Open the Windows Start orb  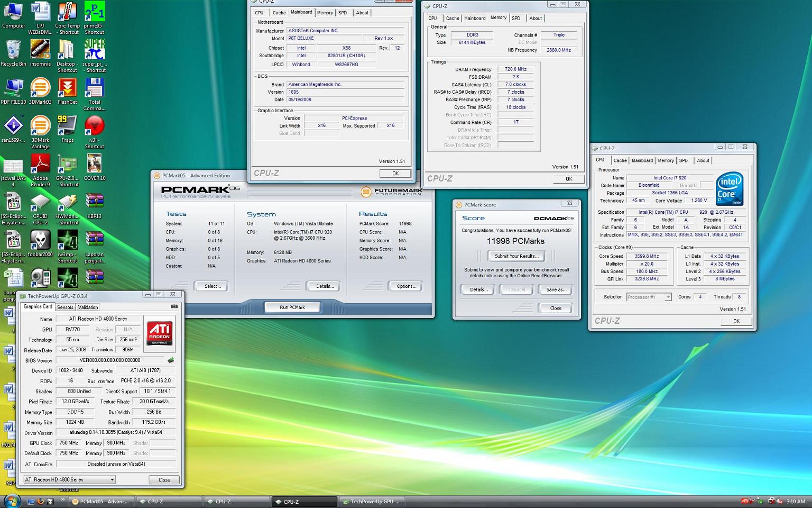point(12,501)
